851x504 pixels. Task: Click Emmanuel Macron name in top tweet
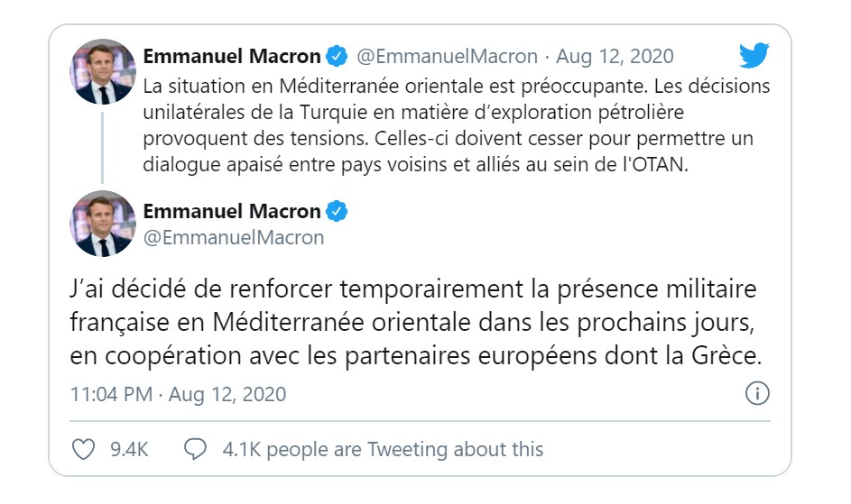(x=232, y=56)
